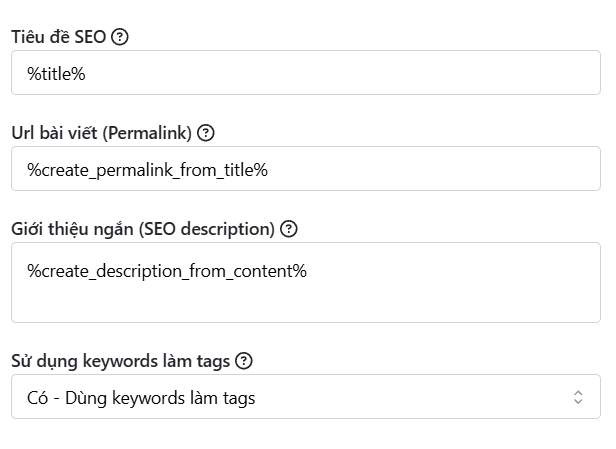Click the 'Sử dụng keywords làm tags' label
616x449 pixels.
120,361
